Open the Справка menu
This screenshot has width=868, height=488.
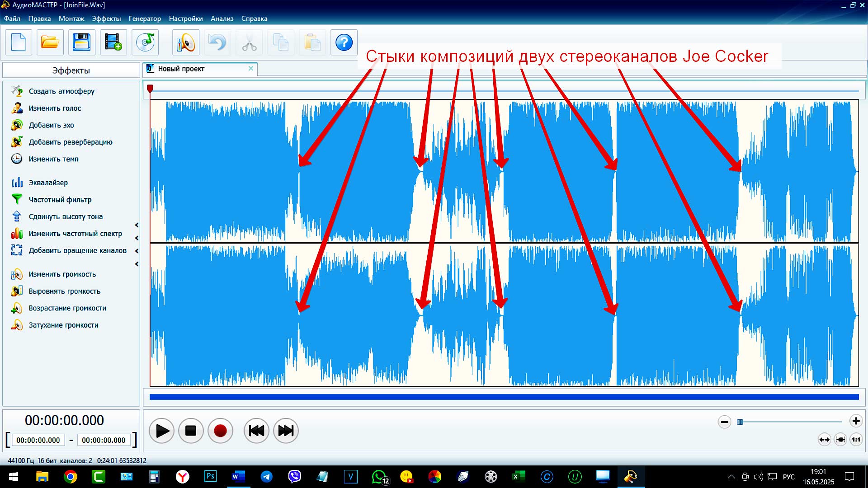pyautogui.click(x=254, y=19)
